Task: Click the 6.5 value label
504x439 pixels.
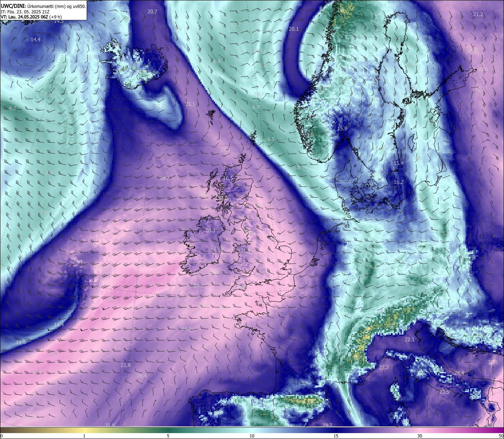Action: click(x=271, y=139)
